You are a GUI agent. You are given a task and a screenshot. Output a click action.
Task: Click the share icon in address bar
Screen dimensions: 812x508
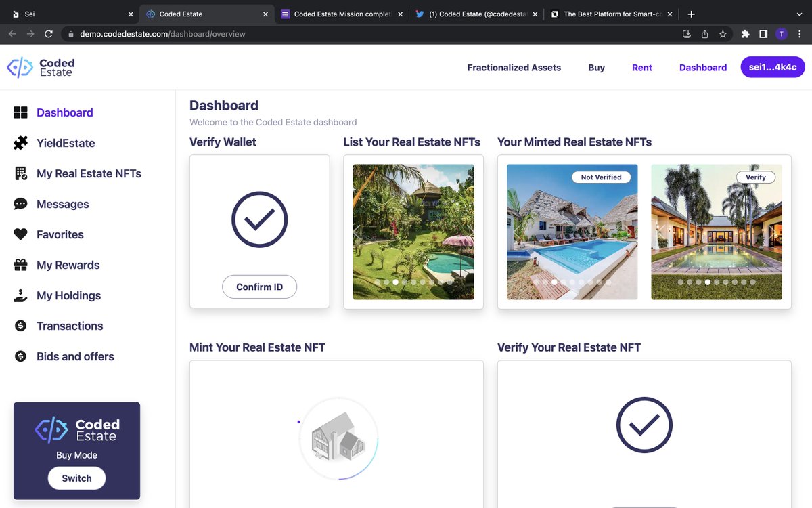pyautogui.click(x=704, y=34)
